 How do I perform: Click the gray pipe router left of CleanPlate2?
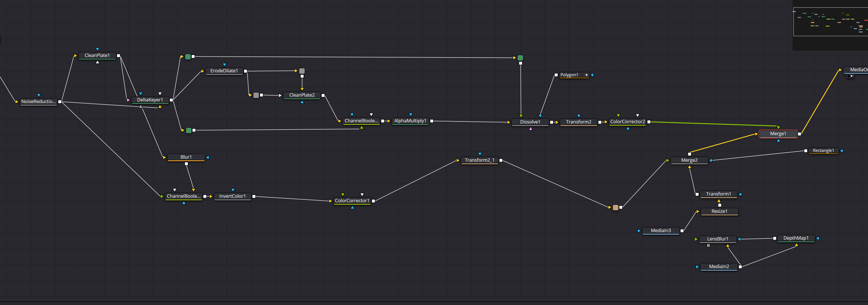pos(256,95)
